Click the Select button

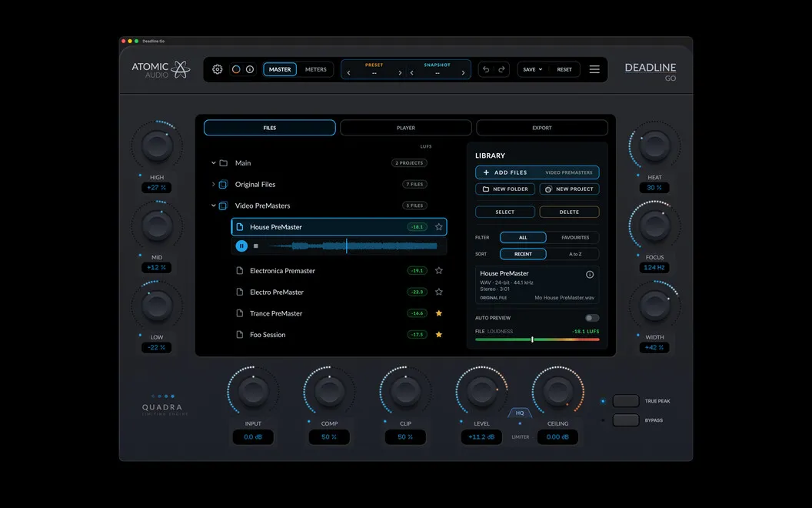[505, 212]
